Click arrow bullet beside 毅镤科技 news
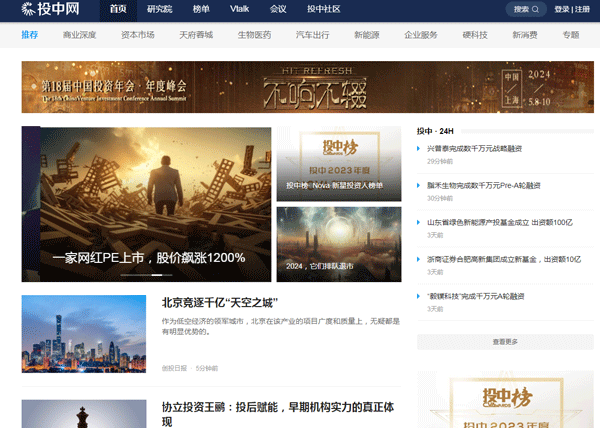Image resolution: width=600 pixels, height=428 pixels. click(x=418, y=296)
